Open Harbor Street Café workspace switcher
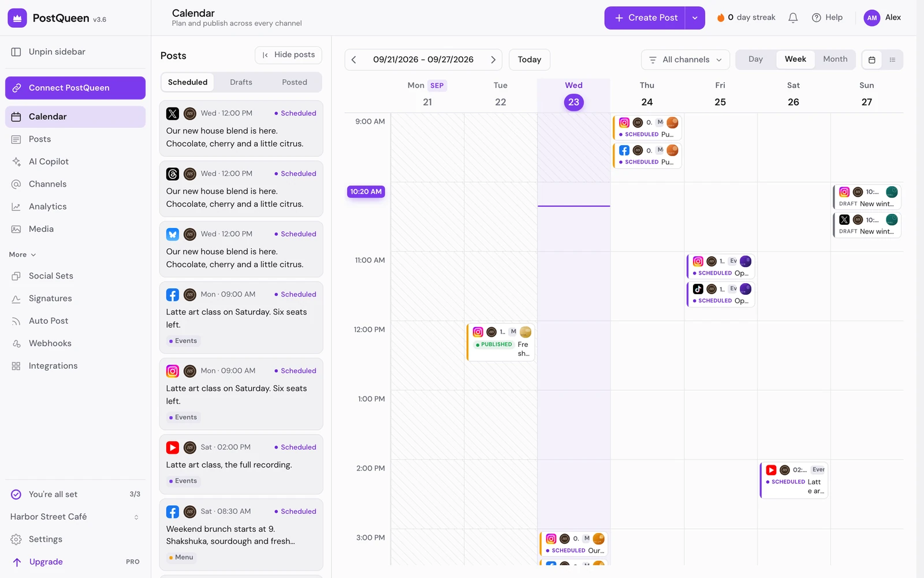Image resolution: width=924 pixels, height=578 pixels. click(75, 517)
